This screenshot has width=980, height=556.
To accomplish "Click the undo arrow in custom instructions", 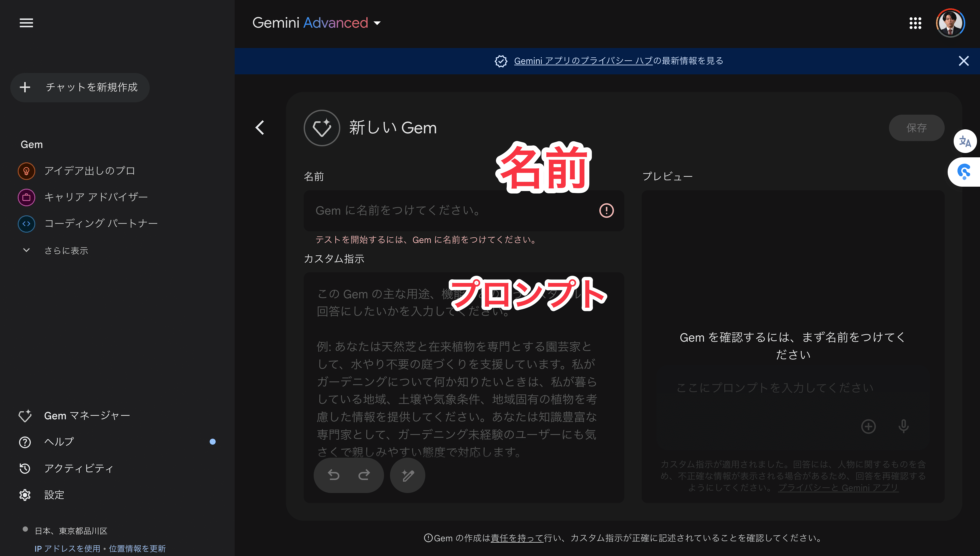I will click(x=334, y=475).
